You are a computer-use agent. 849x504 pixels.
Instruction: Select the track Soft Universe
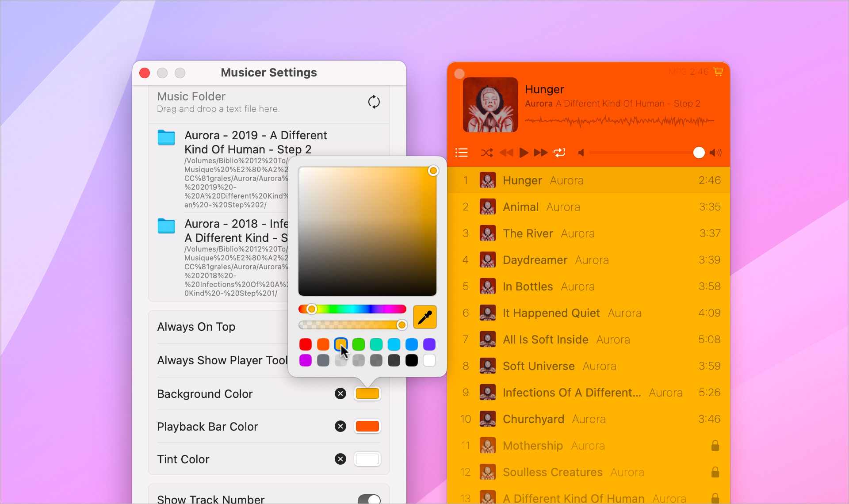[589, 366]
